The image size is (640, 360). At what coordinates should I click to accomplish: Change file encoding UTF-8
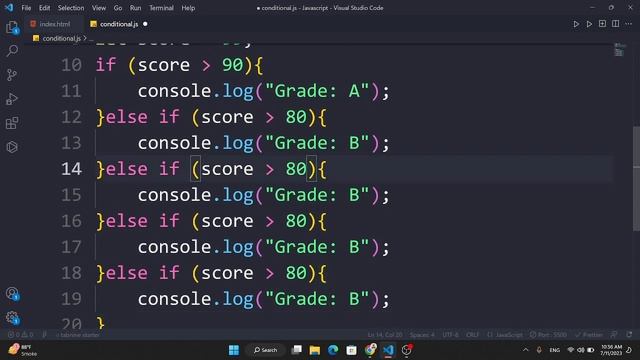click(450, 335)
